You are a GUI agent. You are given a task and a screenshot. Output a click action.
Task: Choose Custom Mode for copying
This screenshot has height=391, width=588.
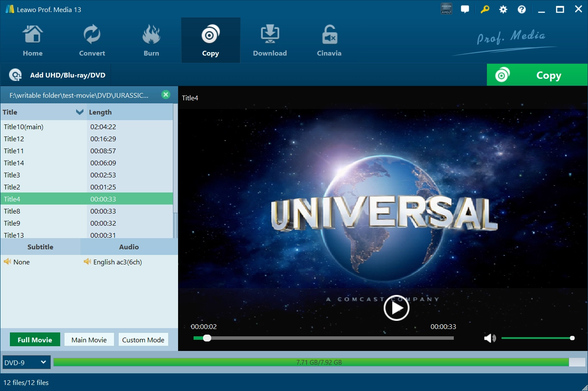[x=143, y=340]
